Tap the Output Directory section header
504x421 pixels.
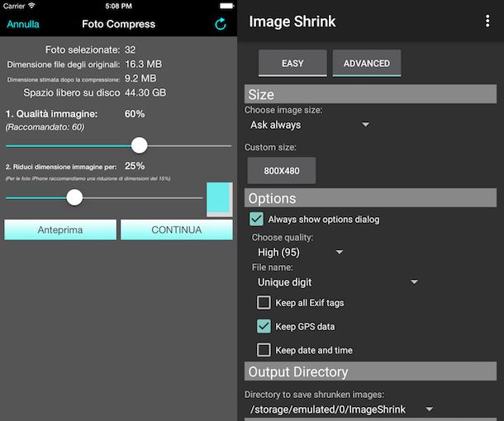pyautogui.click(x=370, y=371)
